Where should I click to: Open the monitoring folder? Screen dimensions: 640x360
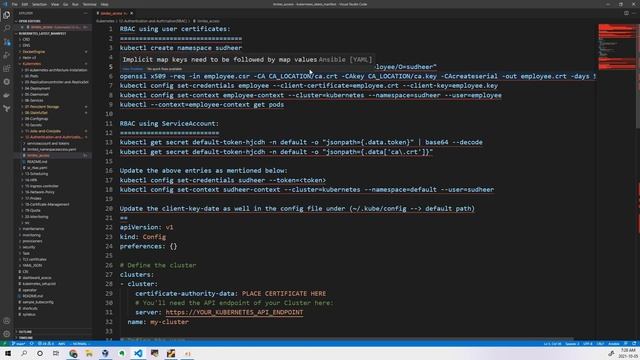[31, 235]
